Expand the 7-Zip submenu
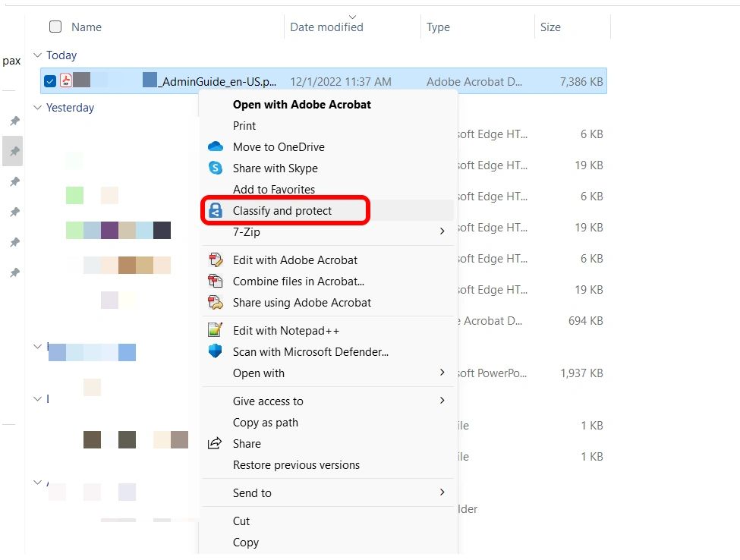 coord(442,231)
